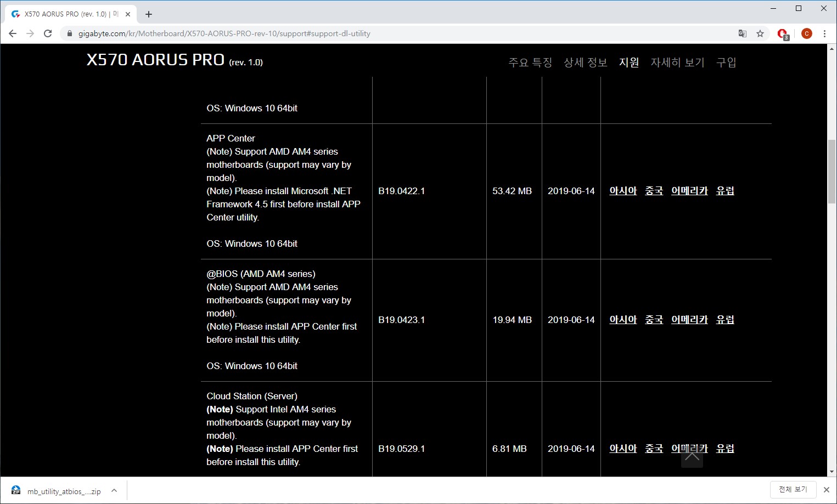The image size is (837, 504).
Task: Download APP Center from 아메리카 server
Action: coord(689,191)
